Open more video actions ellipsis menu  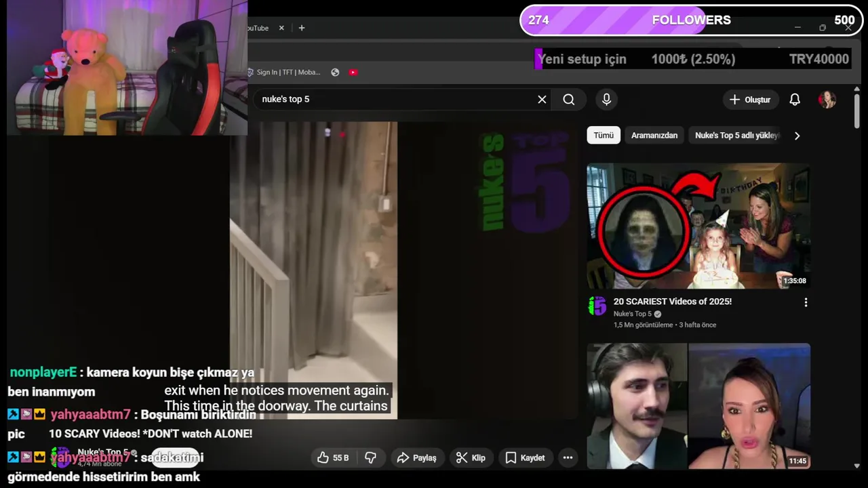point(568,457)
